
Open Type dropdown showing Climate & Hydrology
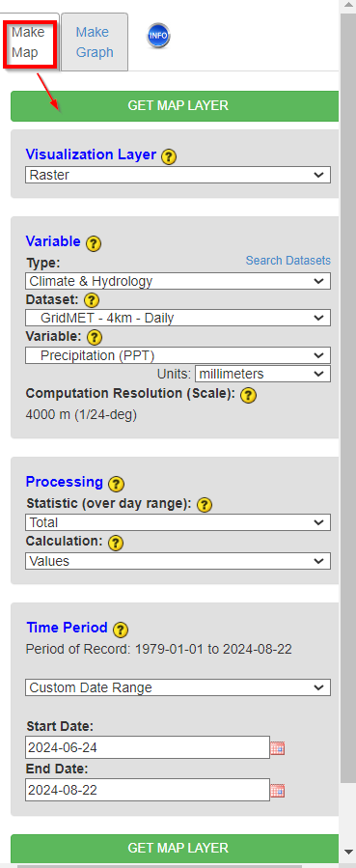coord(178,281)
